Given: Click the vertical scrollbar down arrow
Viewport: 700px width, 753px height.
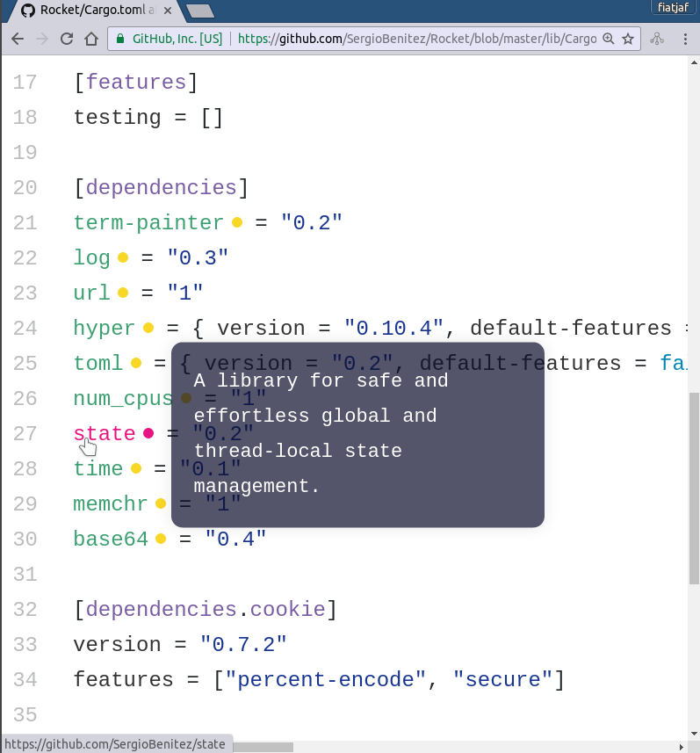Looking at the screenshot, I should [x=694, y=734].
